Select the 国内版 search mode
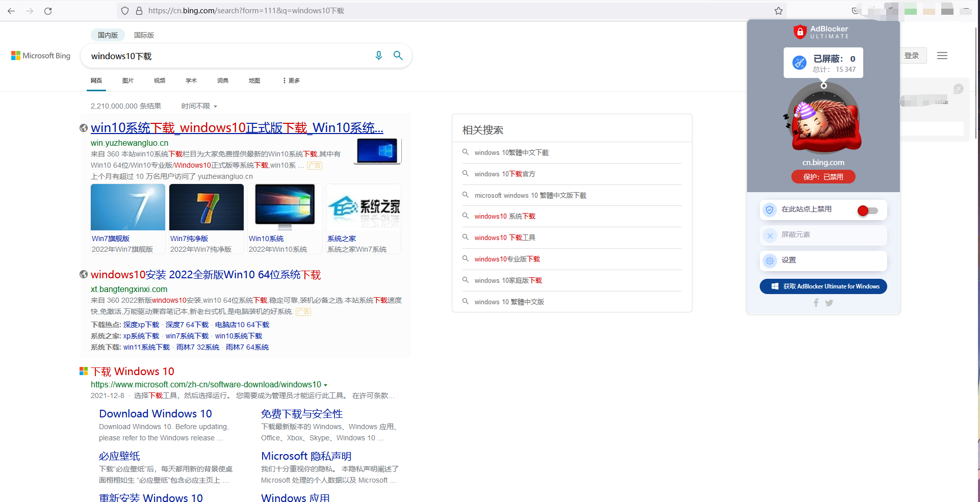980x502 pixels. [x=108, y=35]
